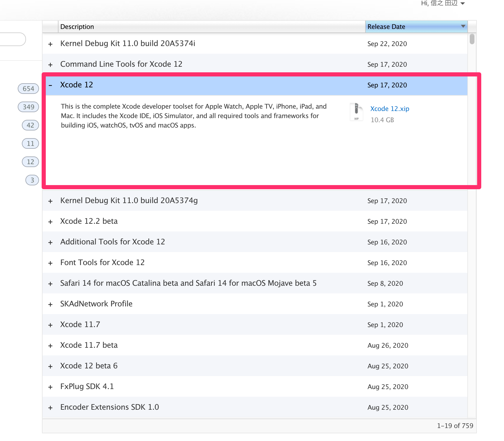Click the 11 category badge
This screenshot has width=504, height=441.
click(x=30, y=143)
